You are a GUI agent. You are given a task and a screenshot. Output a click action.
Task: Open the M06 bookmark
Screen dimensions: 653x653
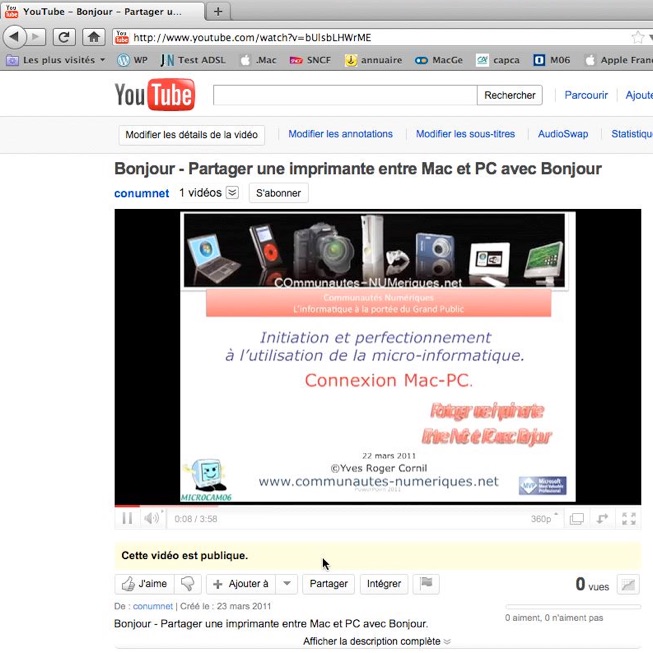pos(552,60)
